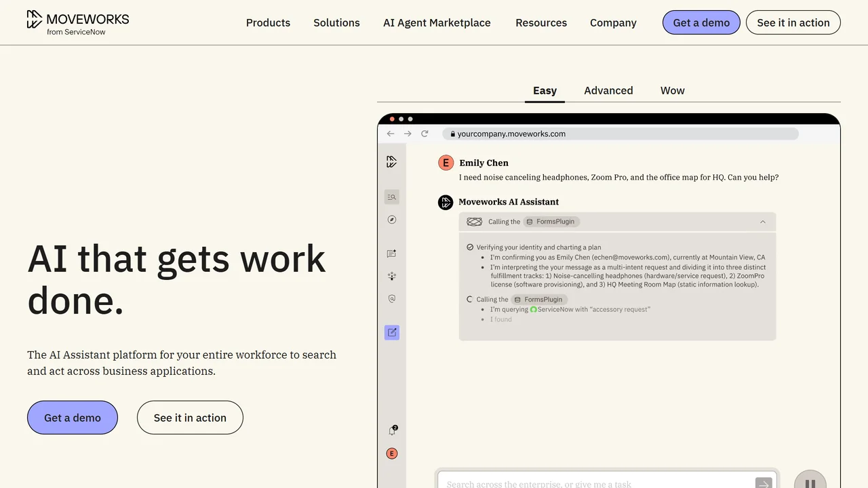The height and width of the screenshot is (488, 868).
Task: Switch to the Easy demo tab
Action: tap(545, 91)
